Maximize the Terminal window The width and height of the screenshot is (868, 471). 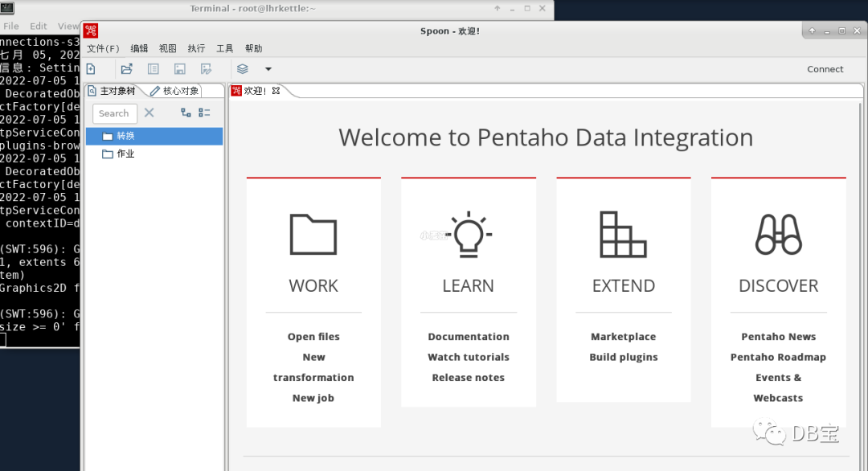coord(527,8)
